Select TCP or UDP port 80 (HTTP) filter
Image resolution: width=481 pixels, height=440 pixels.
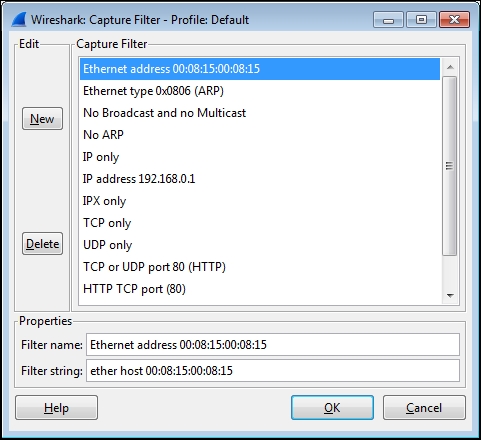pos(260,267)
